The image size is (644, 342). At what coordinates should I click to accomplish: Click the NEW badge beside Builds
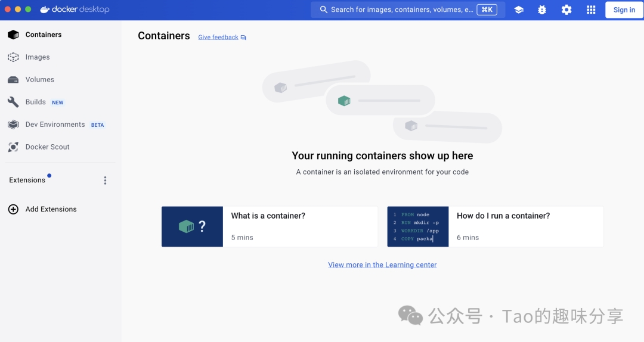pos(57,102)
